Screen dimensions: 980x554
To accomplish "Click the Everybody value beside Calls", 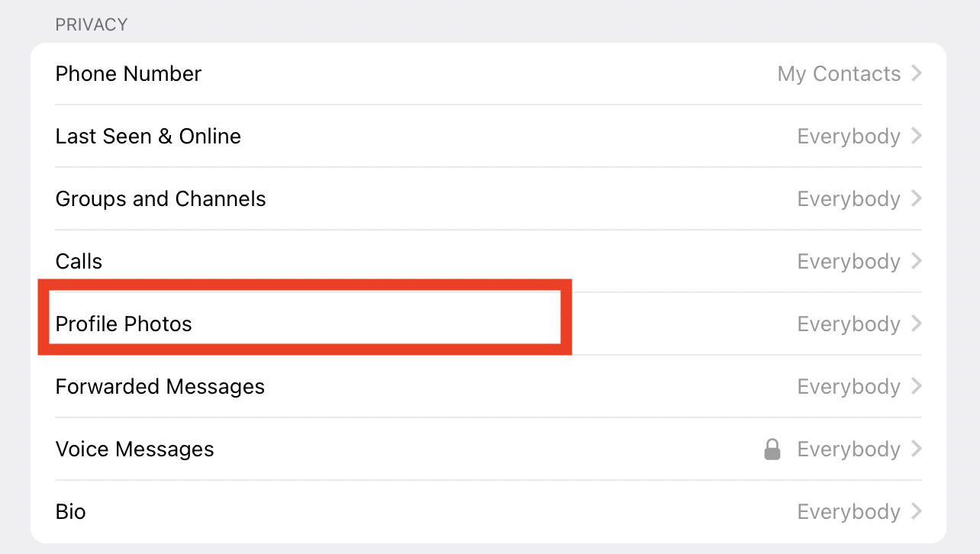I will point(849,262).
